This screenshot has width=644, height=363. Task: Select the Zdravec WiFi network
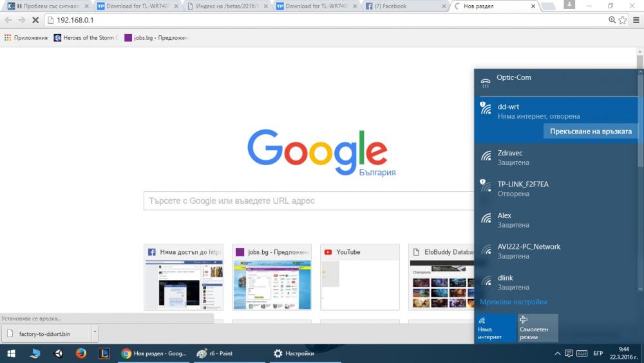tap(556, 157)
